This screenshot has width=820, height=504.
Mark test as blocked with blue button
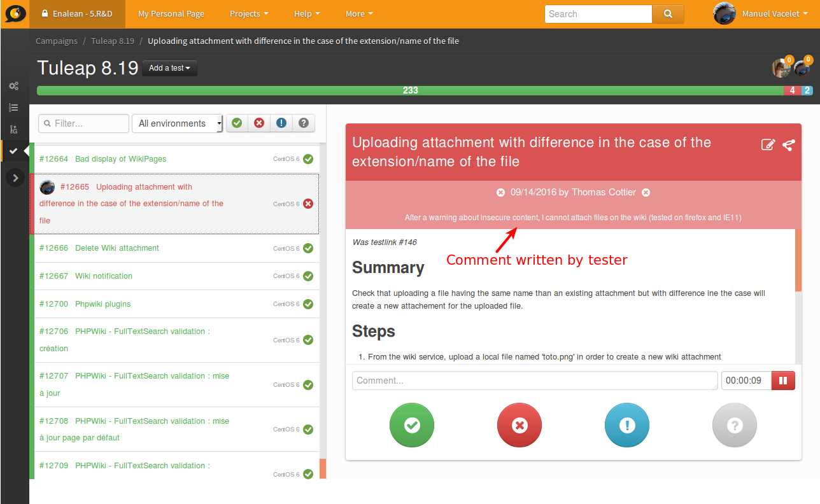[627, 425]
